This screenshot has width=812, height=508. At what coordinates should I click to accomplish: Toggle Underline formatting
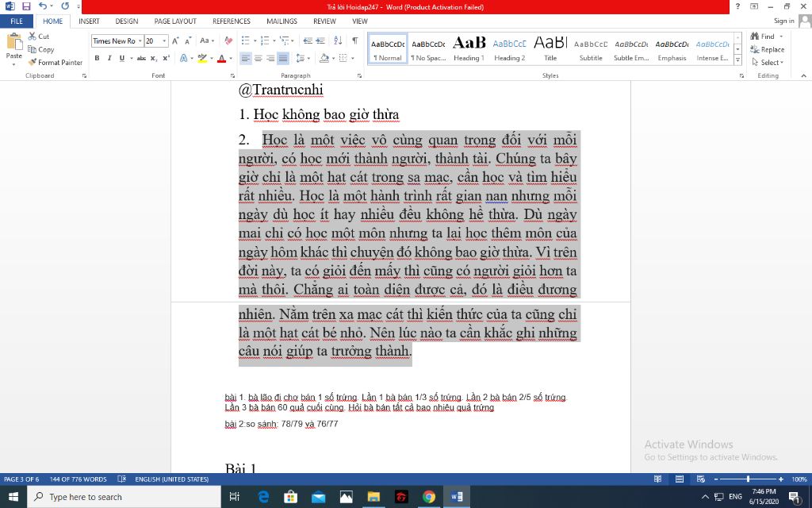pyautogui.click(x=121, y=58)
